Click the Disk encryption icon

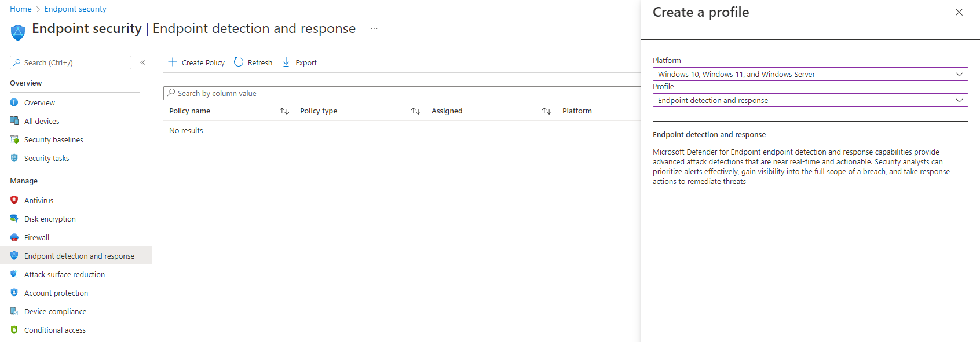(x=14, y=219)
